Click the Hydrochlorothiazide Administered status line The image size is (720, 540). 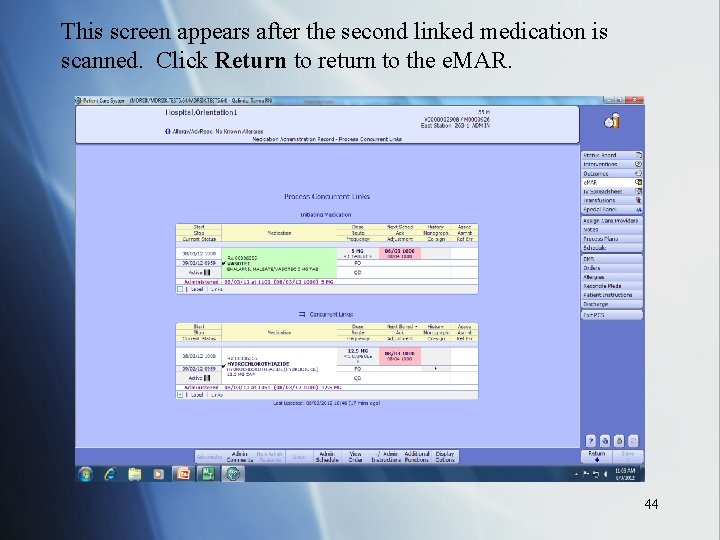[263, 387]
